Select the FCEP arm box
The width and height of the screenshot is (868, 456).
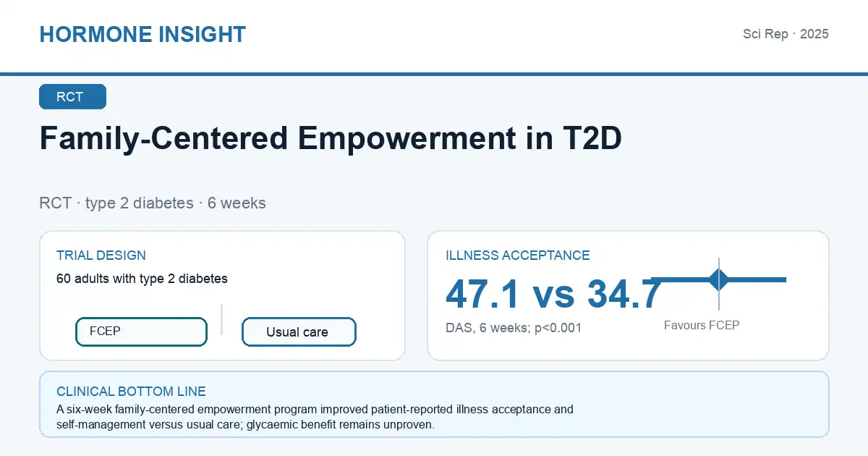[141, 332]
